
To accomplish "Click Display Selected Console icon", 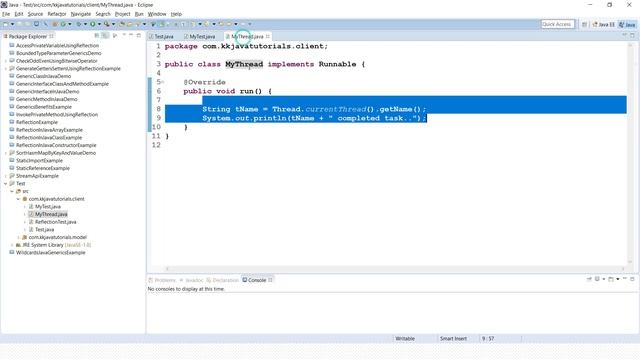I will [597, 279].
